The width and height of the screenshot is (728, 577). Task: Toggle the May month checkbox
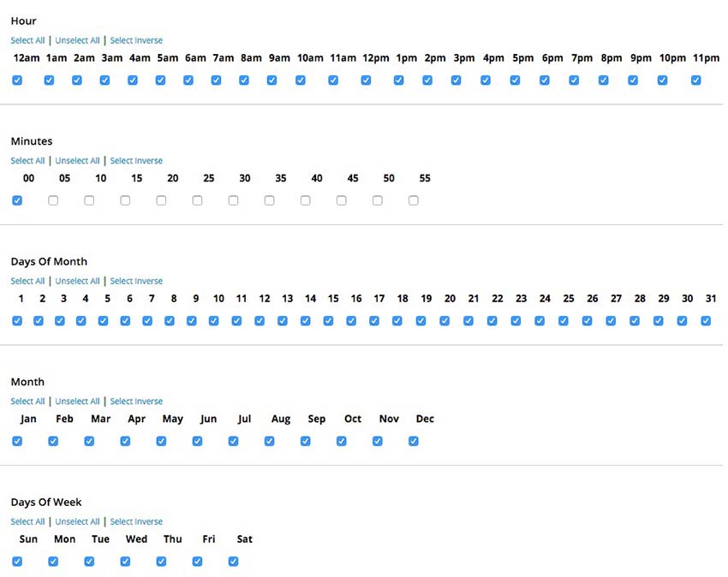click(161, 441)
